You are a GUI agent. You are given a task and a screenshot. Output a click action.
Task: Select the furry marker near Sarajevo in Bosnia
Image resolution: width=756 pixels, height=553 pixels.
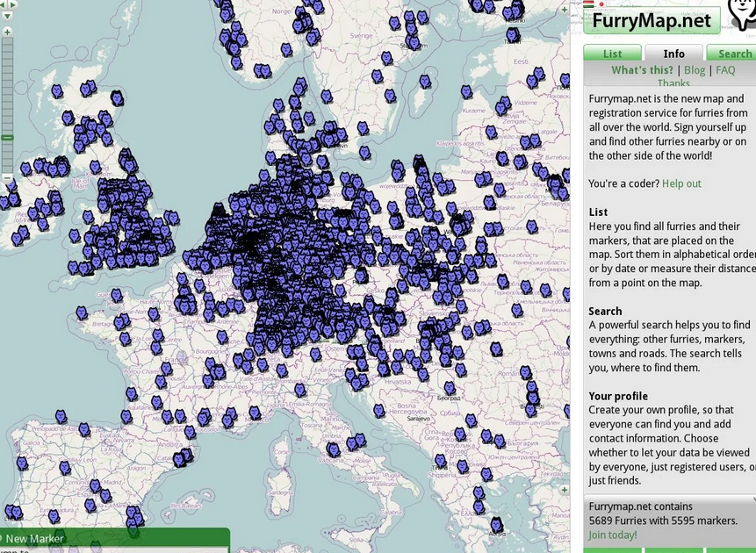[379, 411]
